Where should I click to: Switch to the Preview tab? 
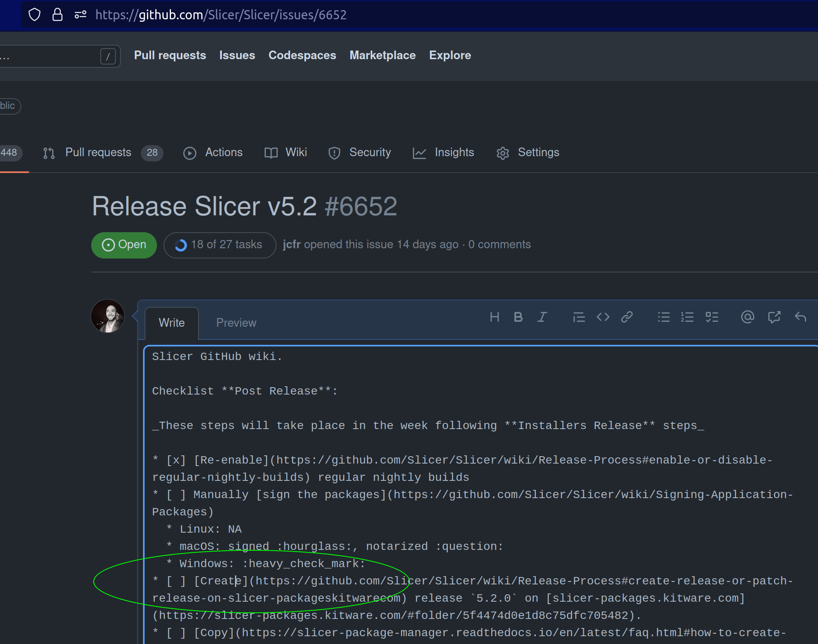[x=236, y=323]
